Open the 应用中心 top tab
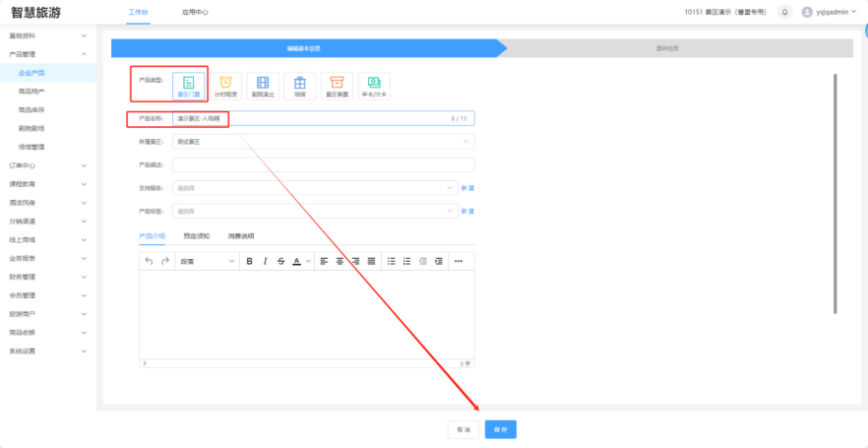 tap(195, 12)
